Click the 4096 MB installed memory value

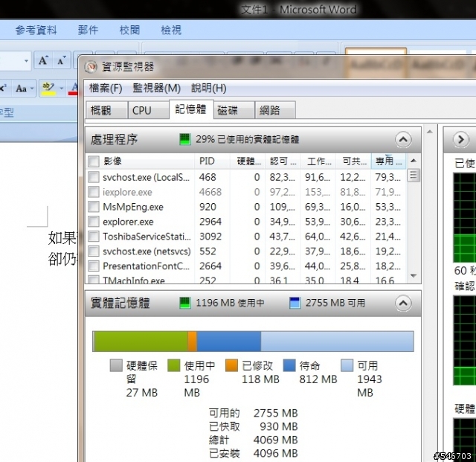click(x=275, y=453)
